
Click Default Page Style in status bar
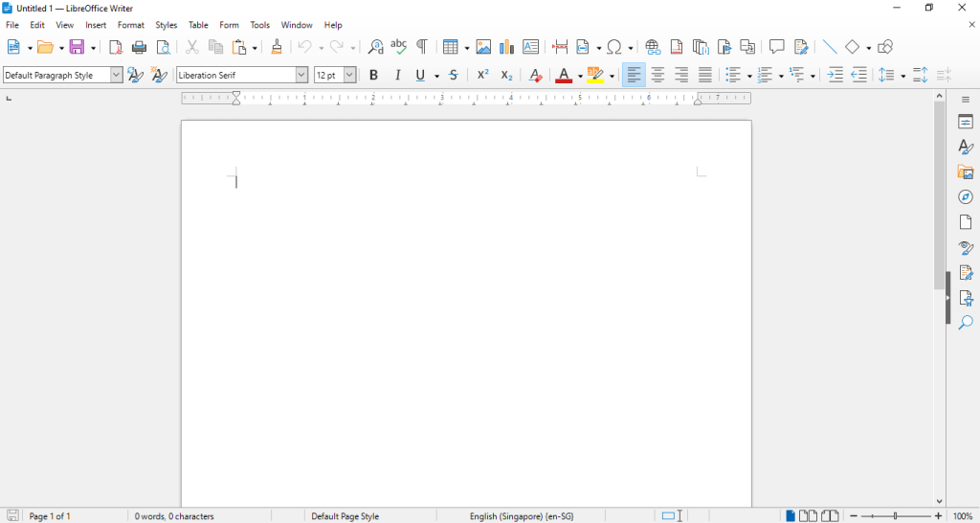click(345, 516)
